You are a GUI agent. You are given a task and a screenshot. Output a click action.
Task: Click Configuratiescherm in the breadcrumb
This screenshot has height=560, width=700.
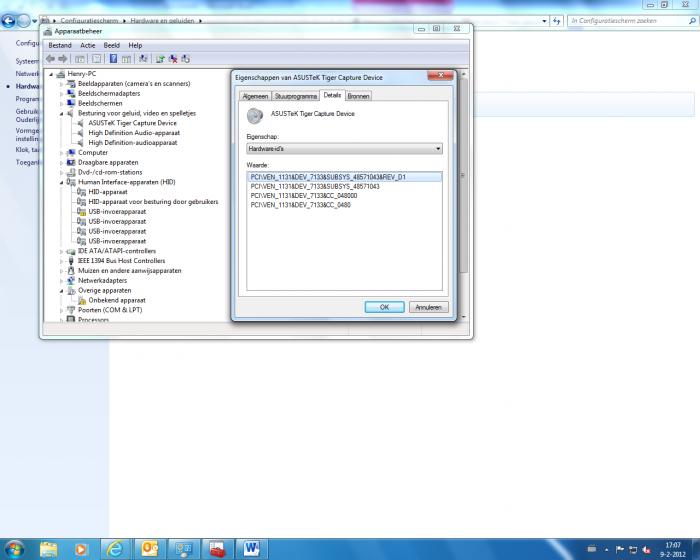click(89, 21)
